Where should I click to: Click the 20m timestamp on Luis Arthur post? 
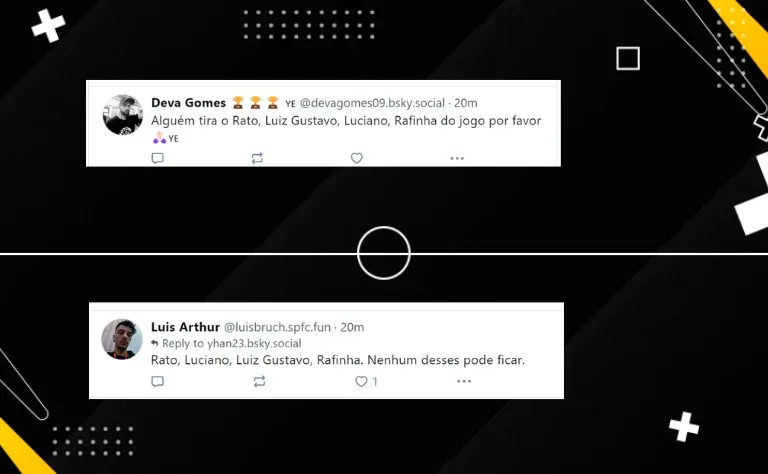coord(352,327)
